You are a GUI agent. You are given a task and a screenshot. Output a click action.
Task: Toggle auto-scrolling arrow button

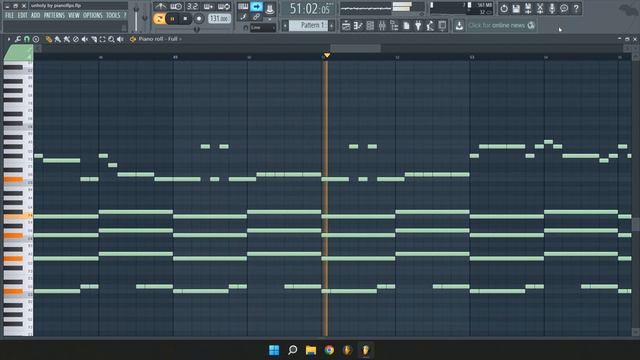point(256,7)
